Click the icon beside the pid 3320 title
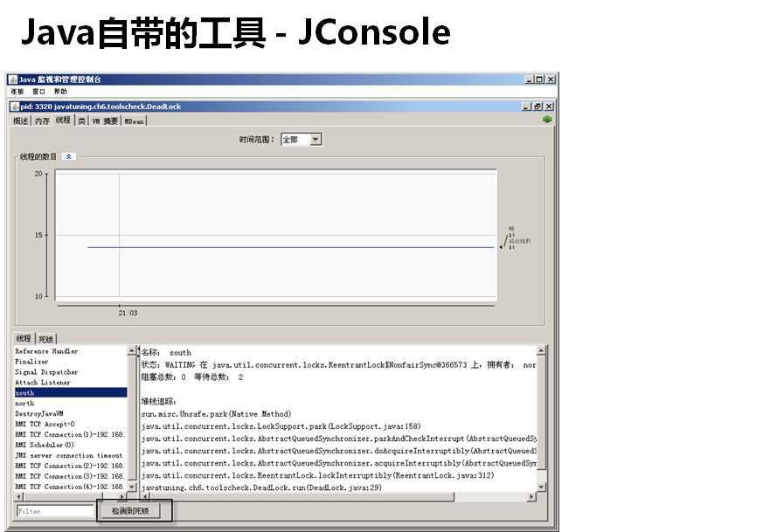 (x=15, y=107)
